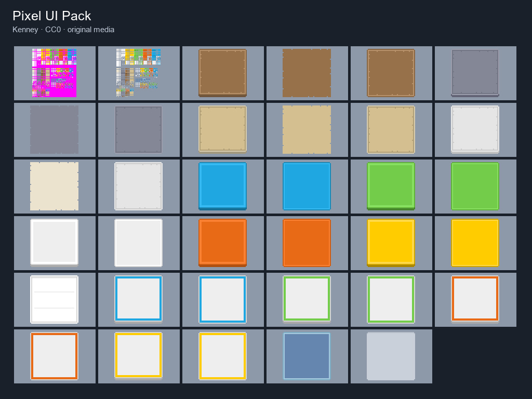The width and height of the screenshot is (532, 399).
Task: Choose the borderless beige panel
Action: 307,129
